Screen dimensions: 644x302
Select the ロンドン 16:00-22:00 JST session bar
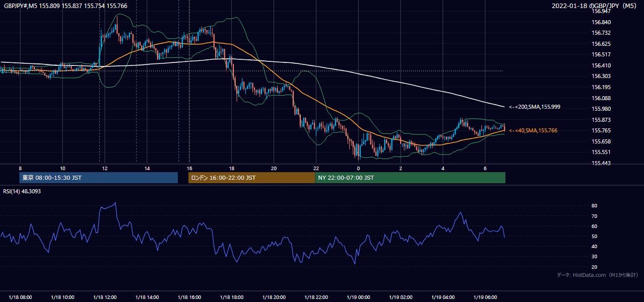251,178
